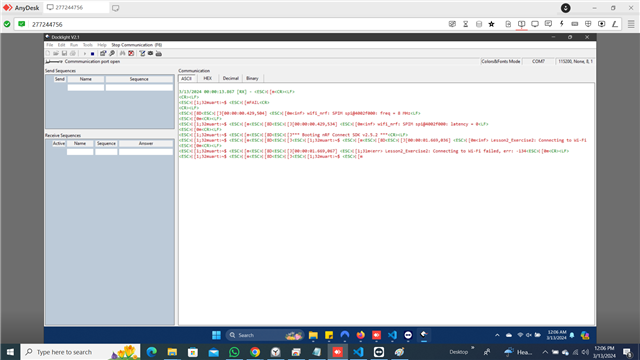Screen dimensions: 640x360
Task: Open Chrome from the Windows taskbar
Action: coord(255,352)
